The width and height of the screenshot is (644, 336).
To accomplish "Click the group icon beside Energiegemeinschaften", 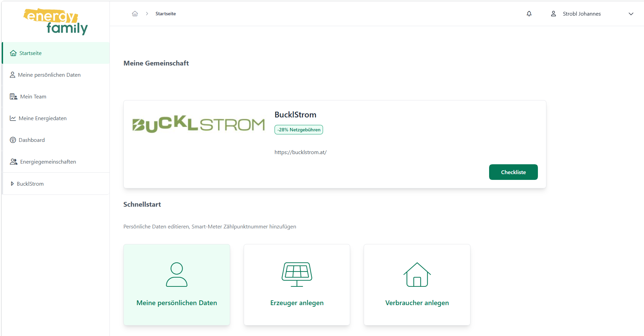I will (14, 162).
